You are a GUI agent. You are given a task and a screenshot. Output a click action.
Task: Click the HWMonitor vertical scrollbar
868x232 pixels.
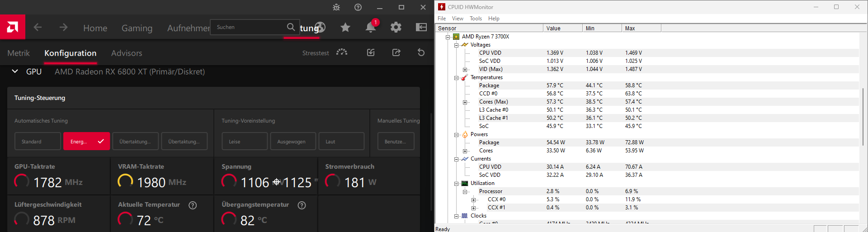[863, 117]
